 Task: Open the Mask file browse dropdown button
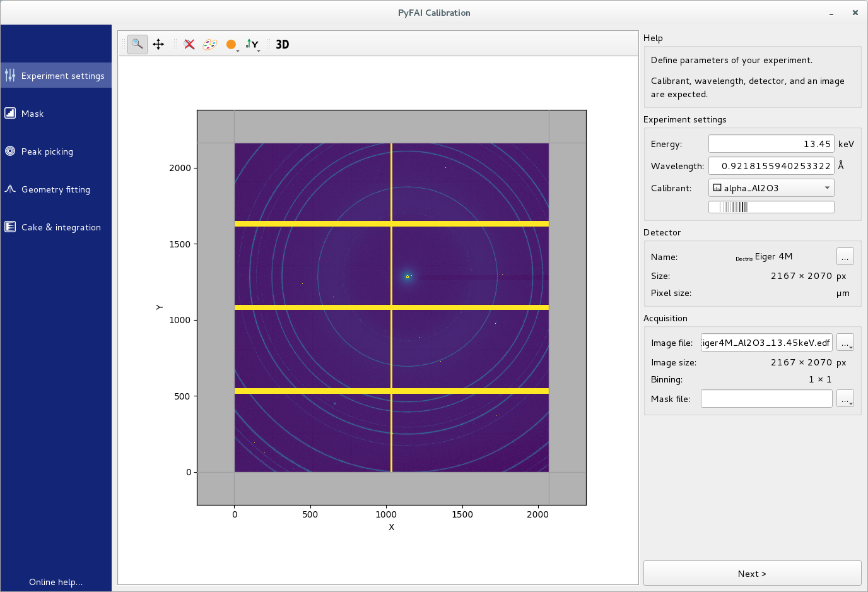845,399
